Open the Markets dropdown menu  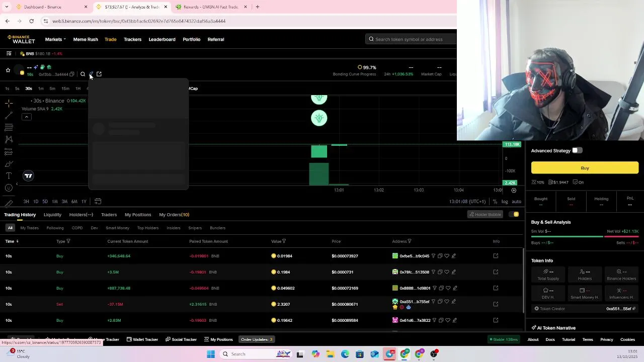coord(55,39)
